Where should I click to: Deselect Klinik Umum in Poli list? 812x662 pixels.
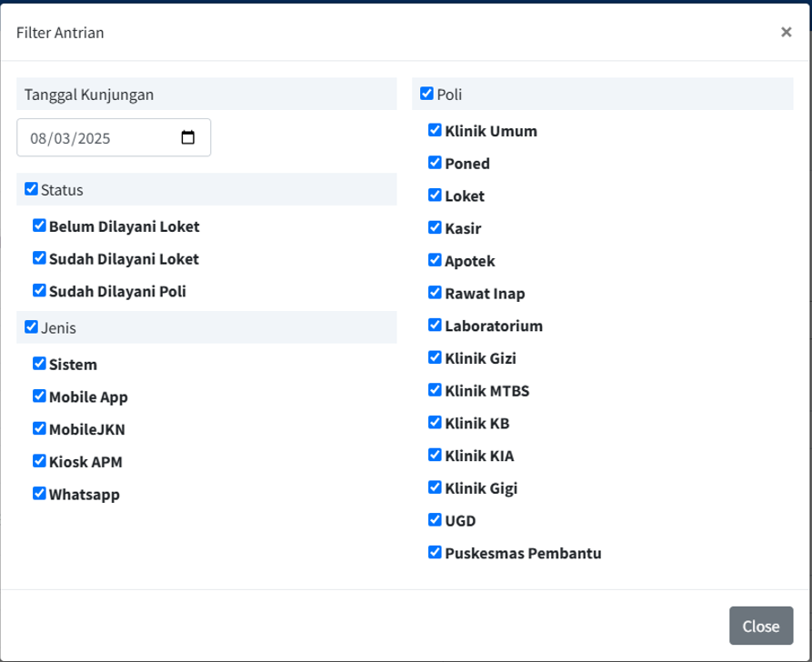435,130
